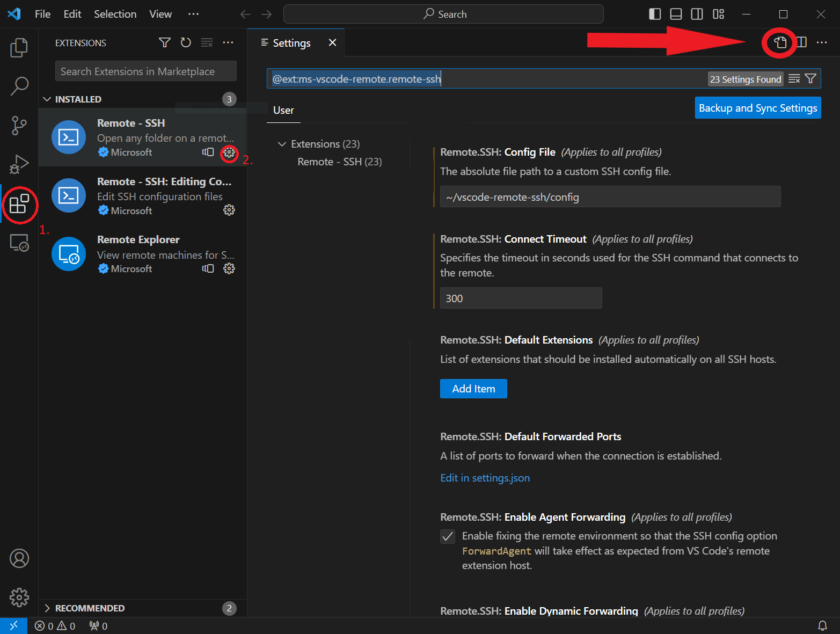Open the Accounts icon in activity bar
Screen dimensions: 840x634
pyautogui.click(x=19, y=558)
